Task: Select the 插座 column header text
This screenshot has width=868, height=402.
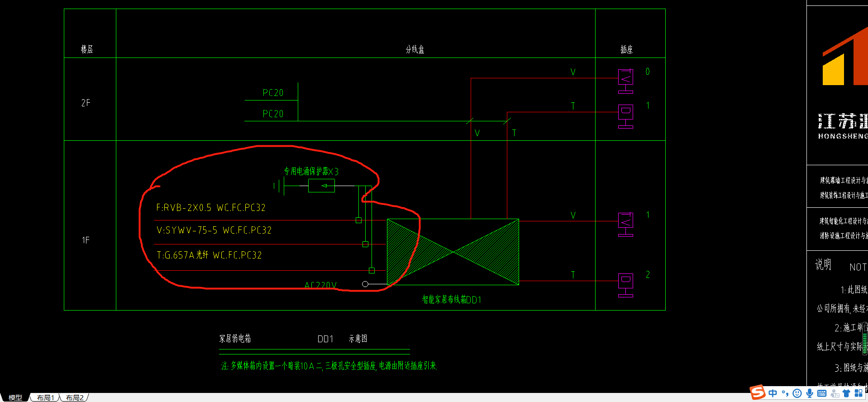Action: (x=626, y=49)
